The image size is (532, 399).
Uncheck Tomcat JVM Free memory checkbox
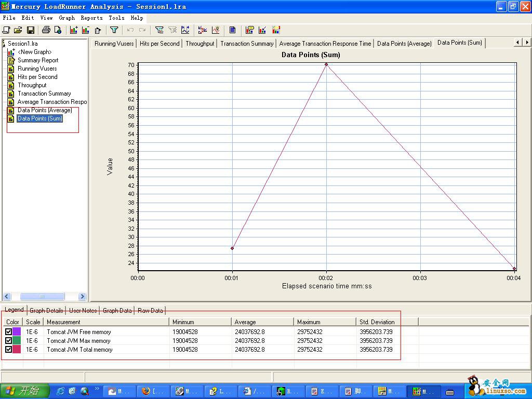(9, 332)
